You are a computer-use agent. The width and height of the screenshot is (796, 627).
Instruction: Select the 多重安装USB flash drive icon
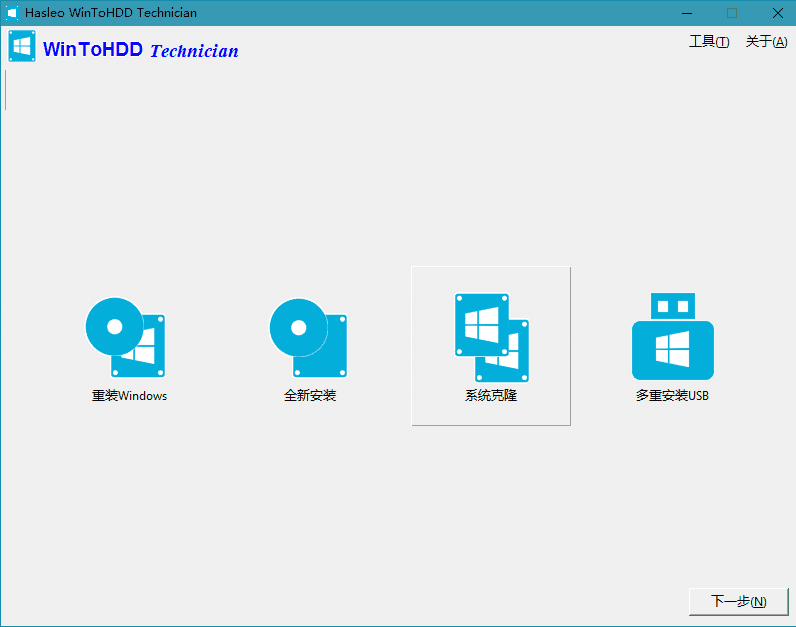[672, 337]
